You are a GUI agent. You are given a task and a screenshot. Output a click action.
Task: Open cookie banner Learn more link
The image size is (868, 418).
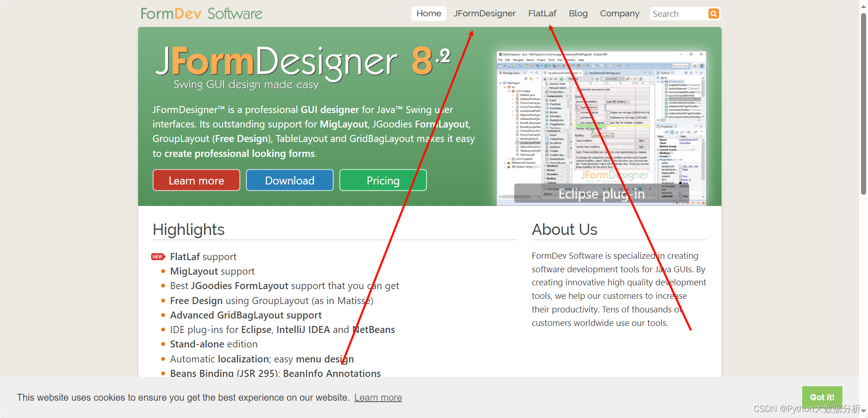[378, 397]
